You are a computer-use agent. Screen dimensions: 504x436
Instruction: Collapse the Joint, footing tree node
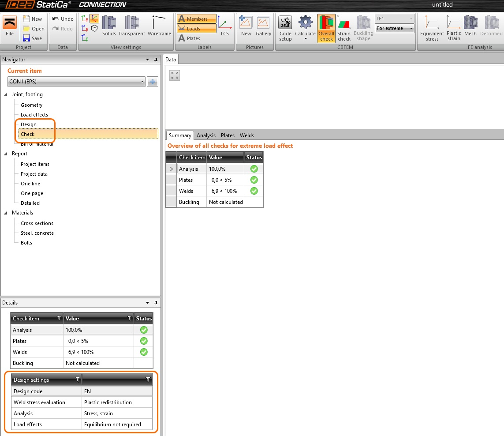click(6, 94)
